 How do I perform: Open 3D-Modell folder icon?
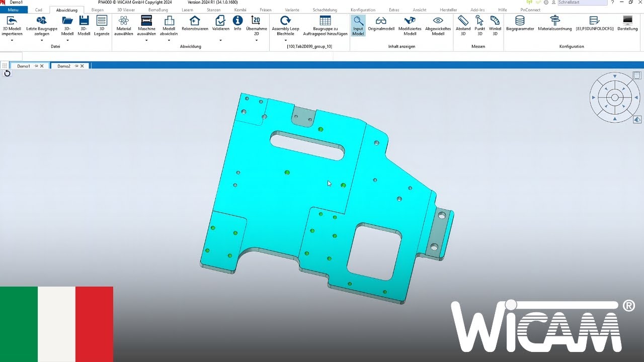[x=67, y=21]
